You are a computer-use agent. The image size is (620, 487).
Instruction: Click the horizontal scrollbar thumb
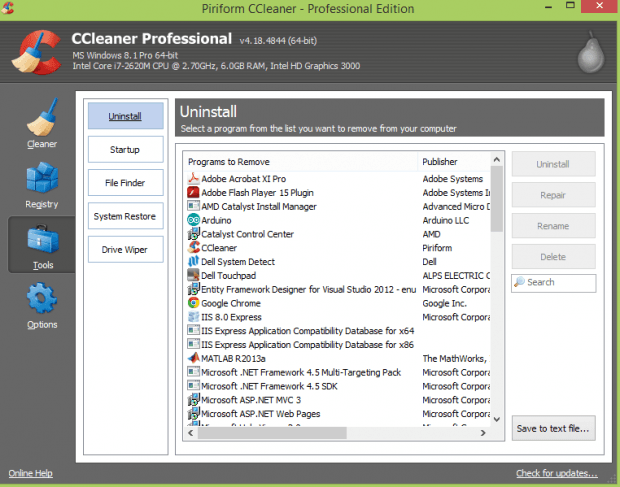[272, 433]
